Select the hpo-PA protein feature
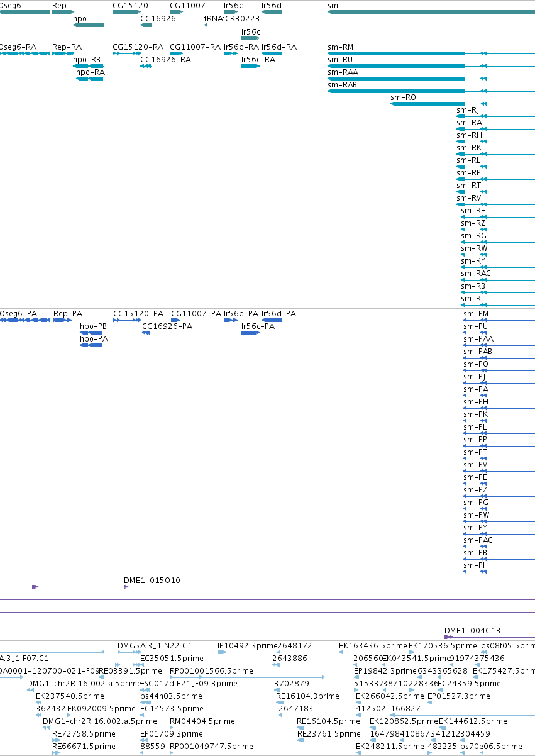The width and height of the screenshot is (535, 756). (x=91, y=345)
